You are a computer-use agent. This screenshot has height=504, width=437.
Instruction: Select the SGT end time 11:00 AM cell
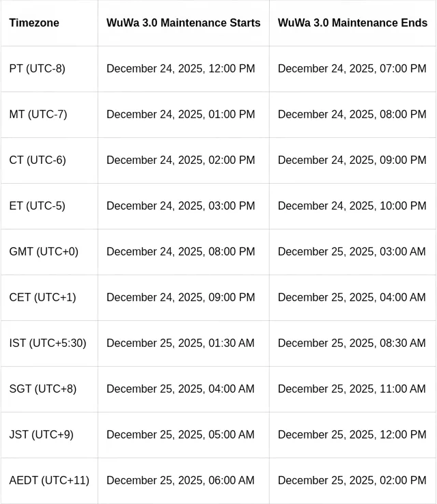click(x=352, y=389)
